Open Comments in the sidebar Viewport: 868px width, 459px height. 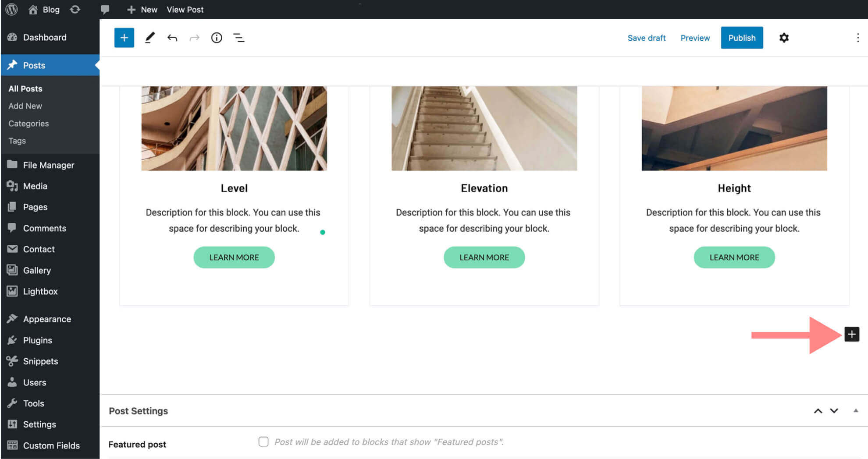pos(50,228)
